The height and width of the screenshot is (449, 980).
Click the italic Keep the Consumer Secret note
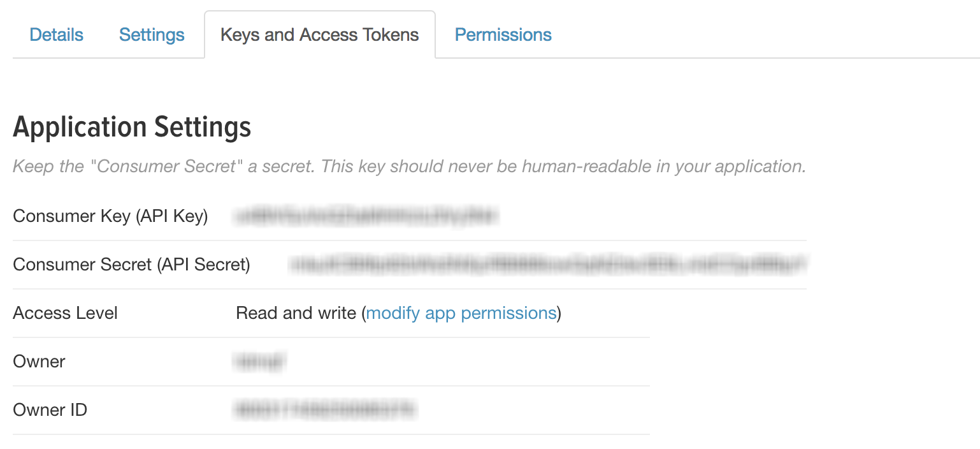[410, 167]
